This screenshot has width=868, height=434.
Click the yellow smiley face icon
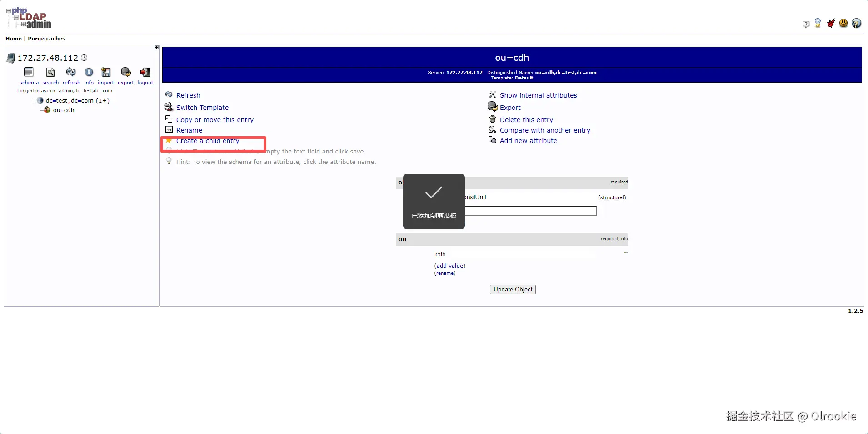click(x=843, y=23)
